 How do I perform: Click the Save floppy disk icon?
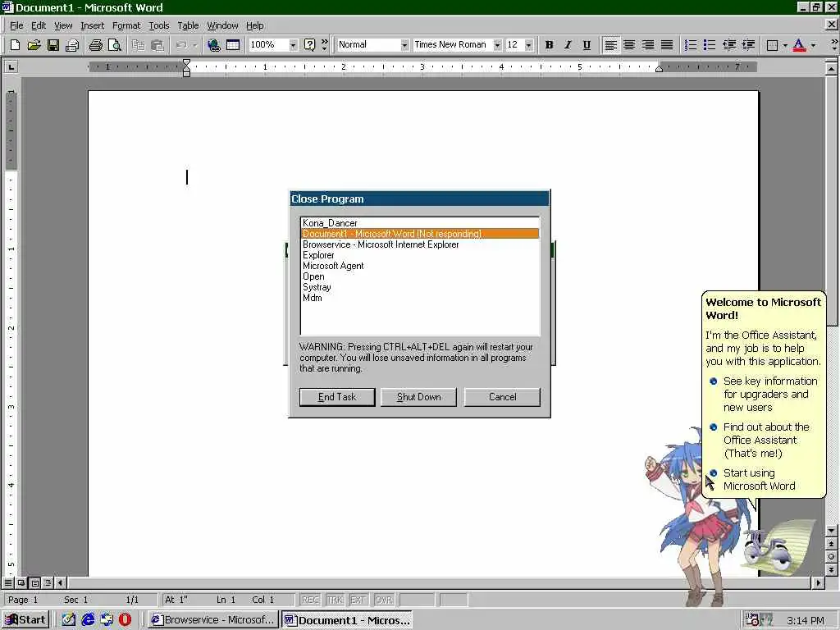(x=52, y=45)
